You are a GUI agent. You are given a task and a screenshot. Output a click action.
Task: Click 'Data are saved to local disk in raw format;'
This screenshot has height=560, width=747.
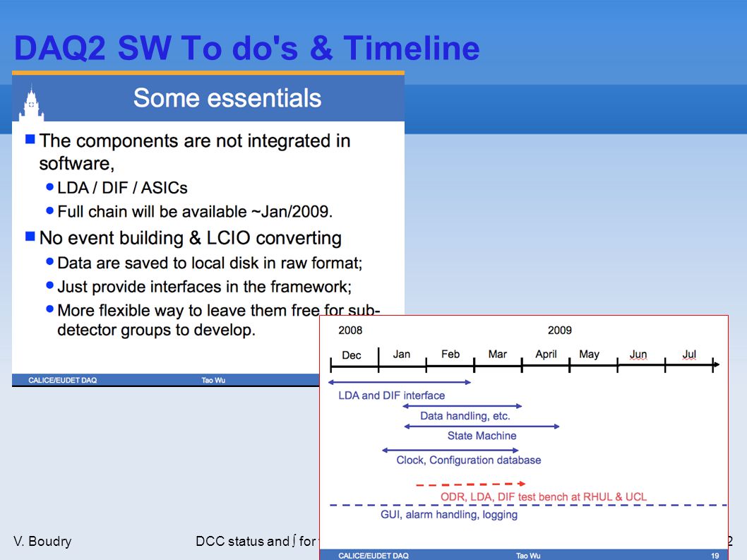tap(210, 263)
